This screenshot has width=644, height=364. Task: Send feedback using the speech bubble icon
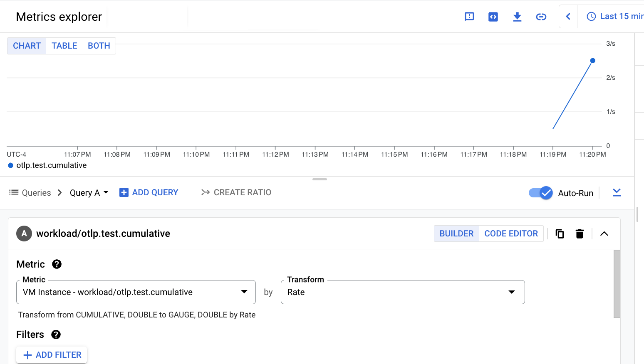pyautogui.click(x=469, y=17)
